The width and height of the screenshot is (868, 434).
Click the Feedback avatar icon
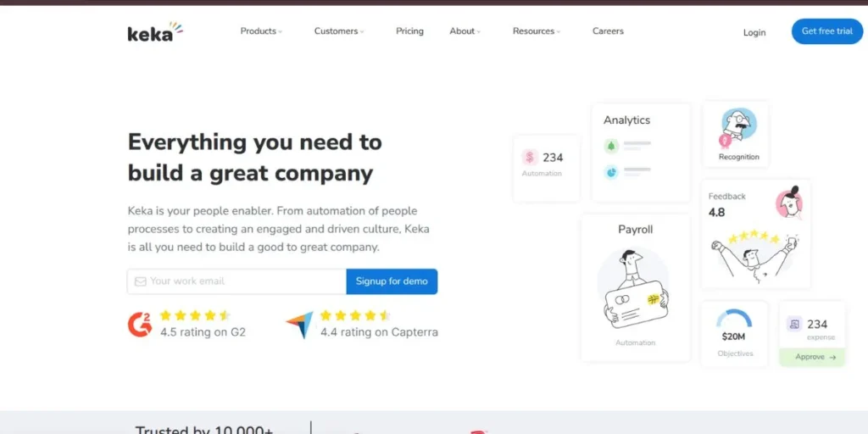point(789,203)
